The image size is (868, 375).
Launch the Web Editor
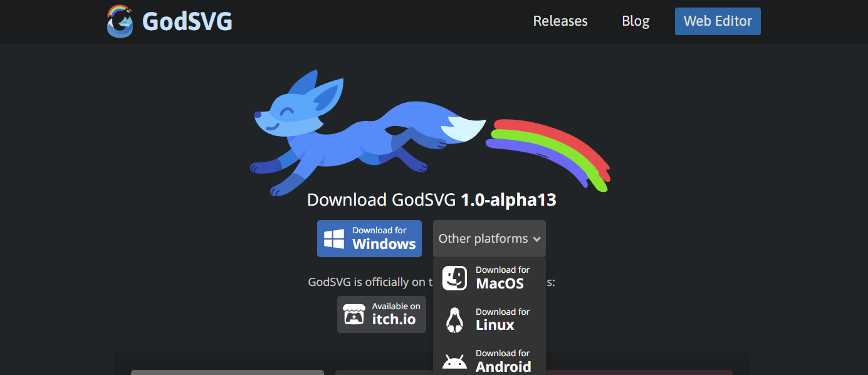tap(717, 21)
